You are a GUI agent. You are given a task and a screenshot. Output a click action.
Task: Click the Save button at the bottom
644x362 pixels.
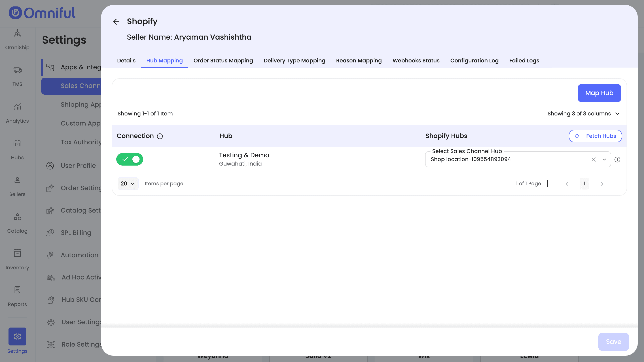click(613, 342)
